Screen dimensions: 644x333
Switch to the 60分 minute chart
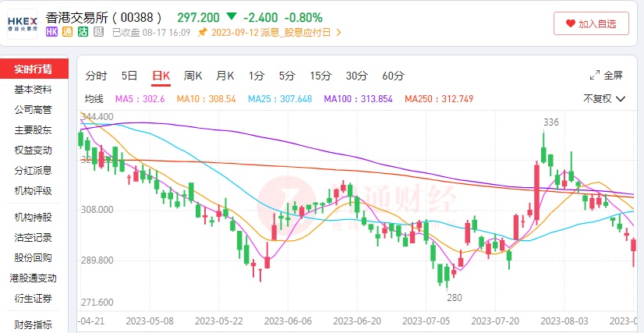(x=393, y=76)
